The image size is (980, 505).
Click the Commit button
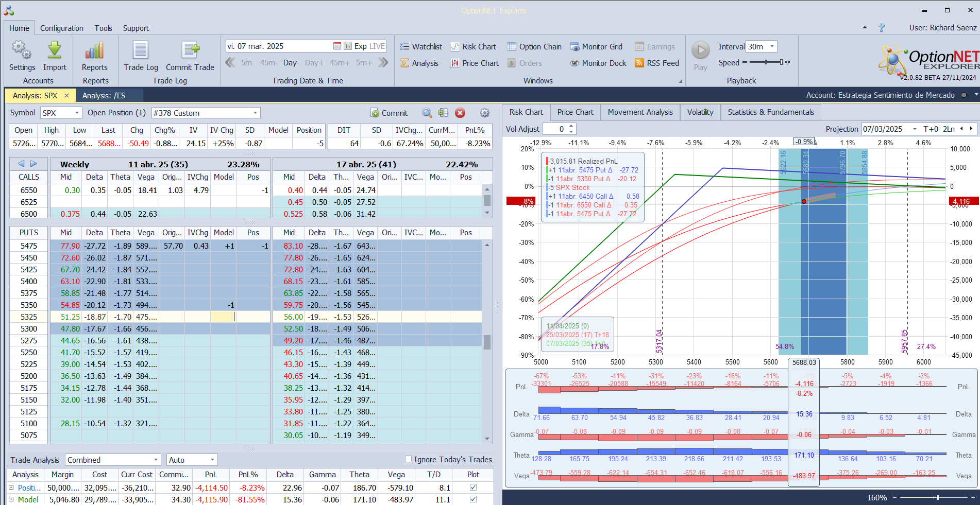coord(389,113)
